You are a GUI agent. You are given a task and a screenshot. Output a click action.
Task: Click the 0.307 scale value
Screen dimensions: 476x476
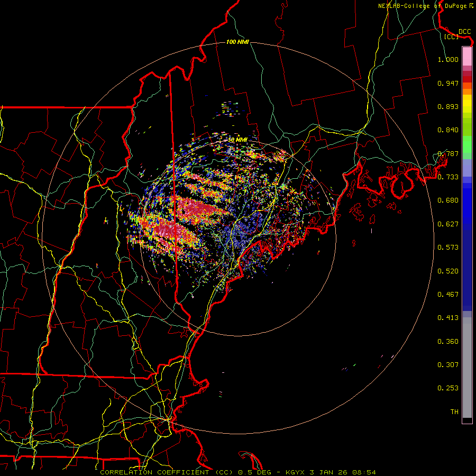pos(448,365)
